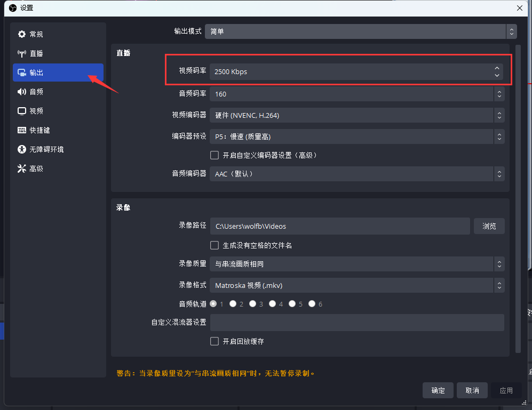
Task: Select audio track 3 radio button
Action: coord(252,304)
